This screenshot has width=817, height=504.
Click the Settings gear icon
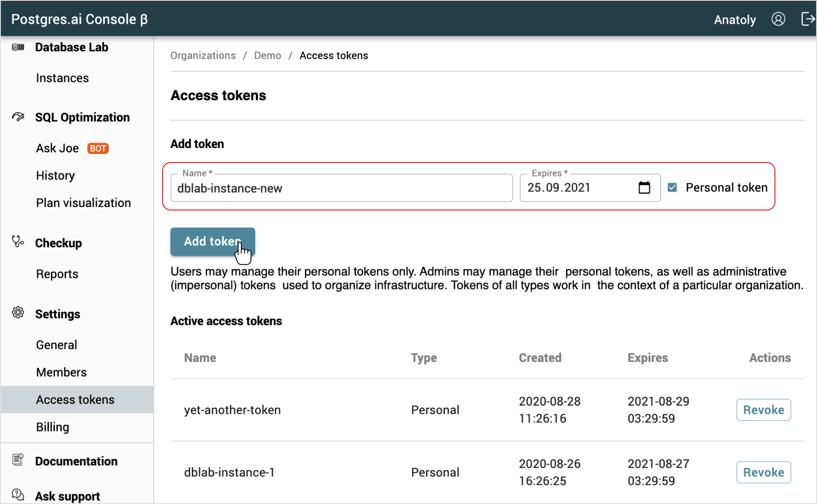point(18,313)
